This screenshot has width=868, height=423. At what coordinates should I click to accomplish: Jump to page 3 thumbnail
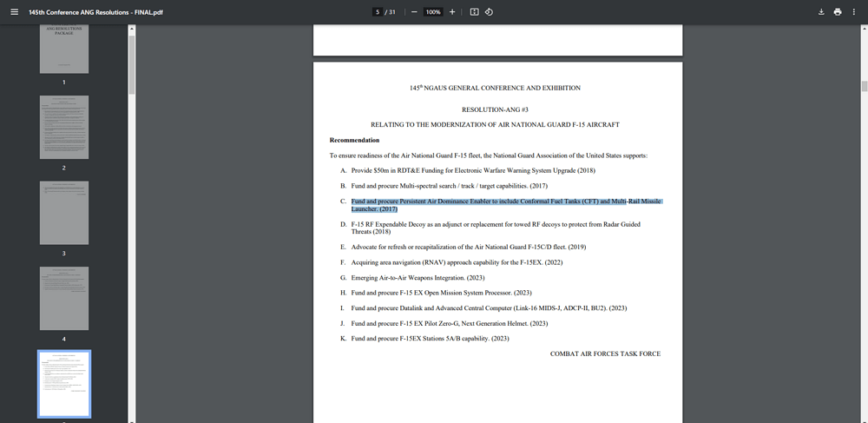(64, 213)
